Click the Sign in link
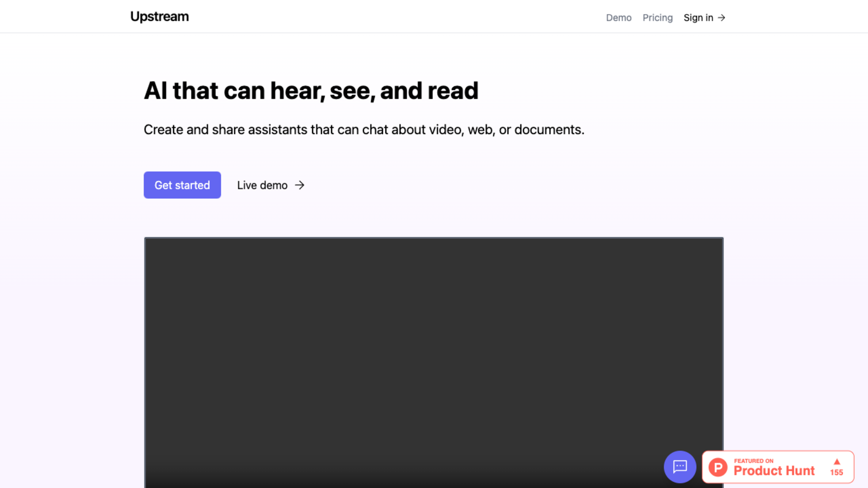This screenshot has height=488, width=868. click(x=698, y=18)
